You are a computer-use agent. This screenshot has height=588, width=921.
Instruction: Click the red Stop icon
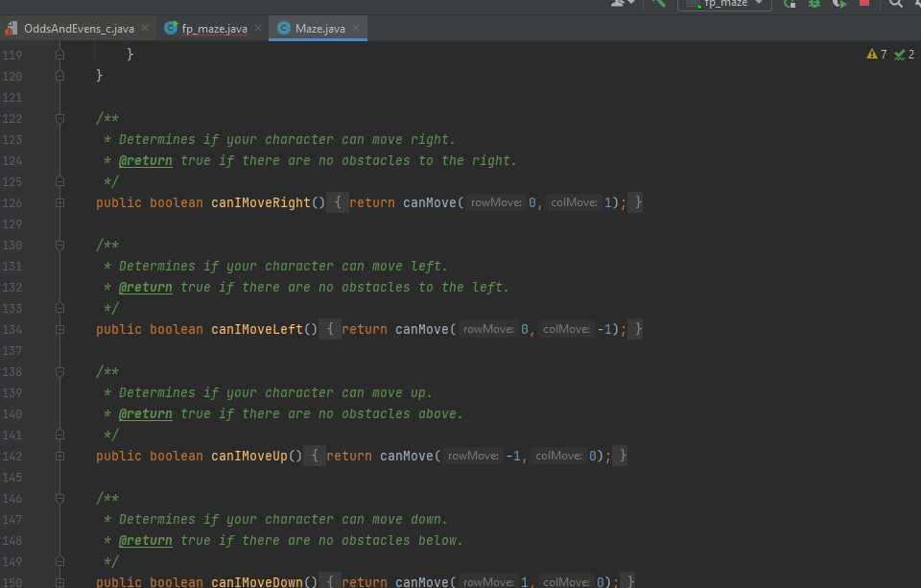[x=864, y=3]
